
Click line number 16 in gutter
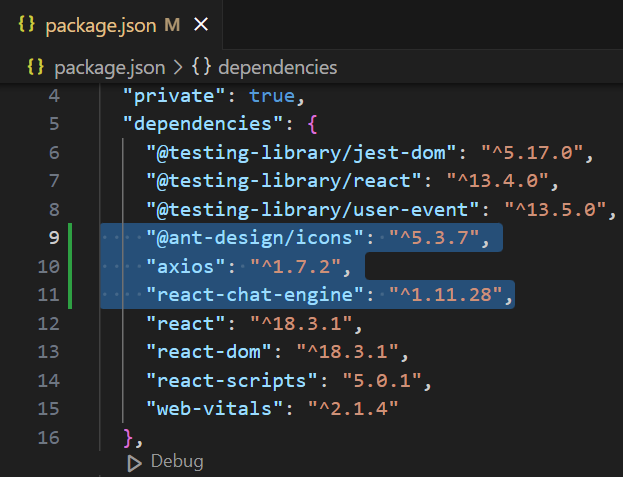click(x=48, y=437)
